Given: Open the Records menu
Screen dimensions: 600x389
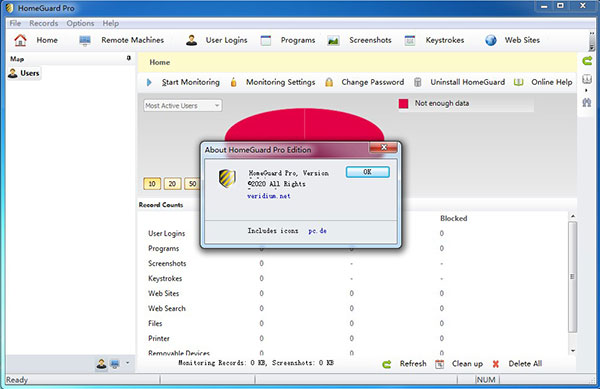Looking at the screenshot, I should [44, 23].
